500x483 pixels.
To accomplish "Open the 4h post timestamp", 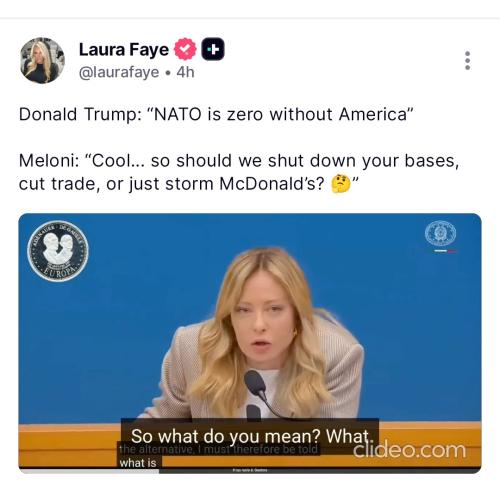I will coord(185,72).
